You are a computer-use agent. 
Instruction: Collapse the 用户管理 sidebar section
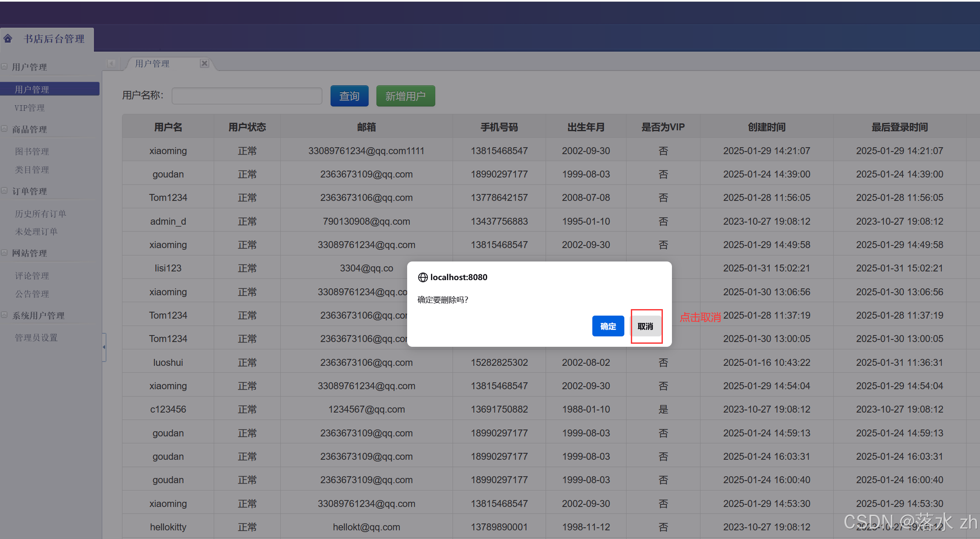4,67
